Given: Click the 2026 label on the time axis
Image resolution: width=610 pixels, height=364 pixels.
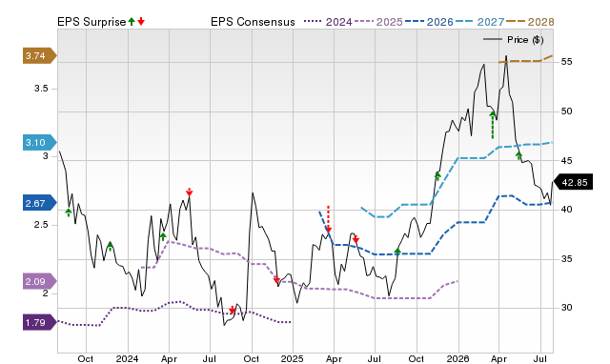Looking at the screenshot, I should pos(457,358).
